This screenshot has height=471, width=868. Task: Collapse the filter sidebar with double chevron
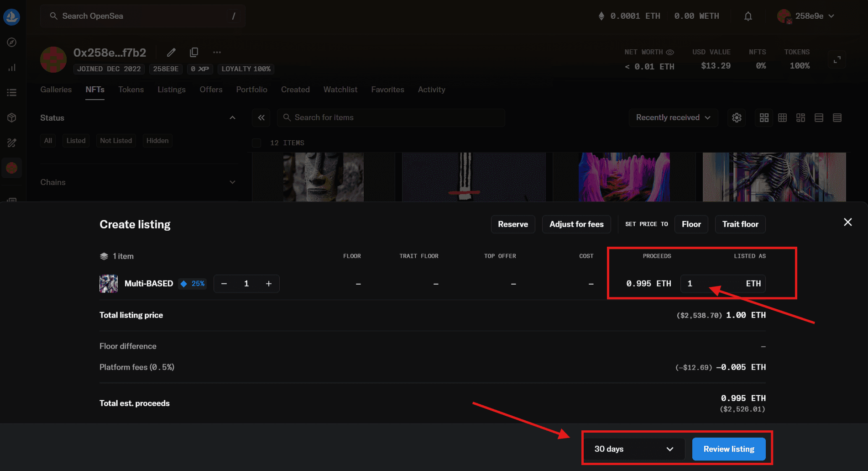click(x=261, y=118)
